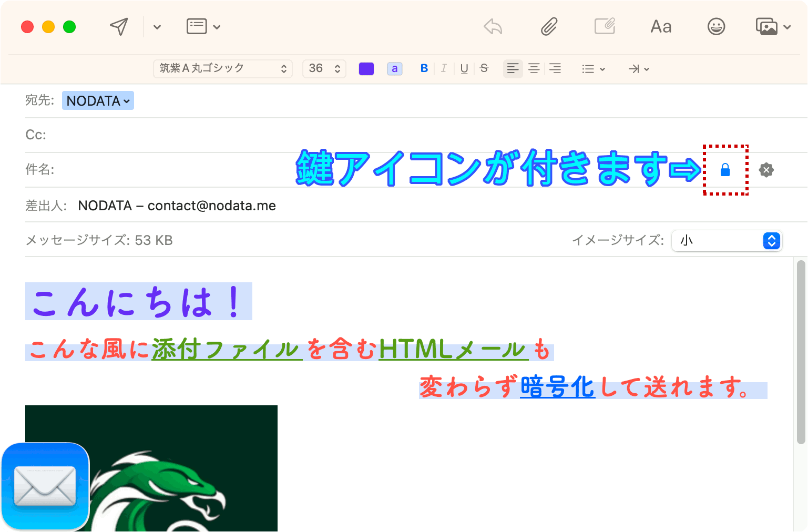Open the 筑紫A丸ゴシック font dropdown
Viewport: 808px width, 532px height.
click(222, 68)
